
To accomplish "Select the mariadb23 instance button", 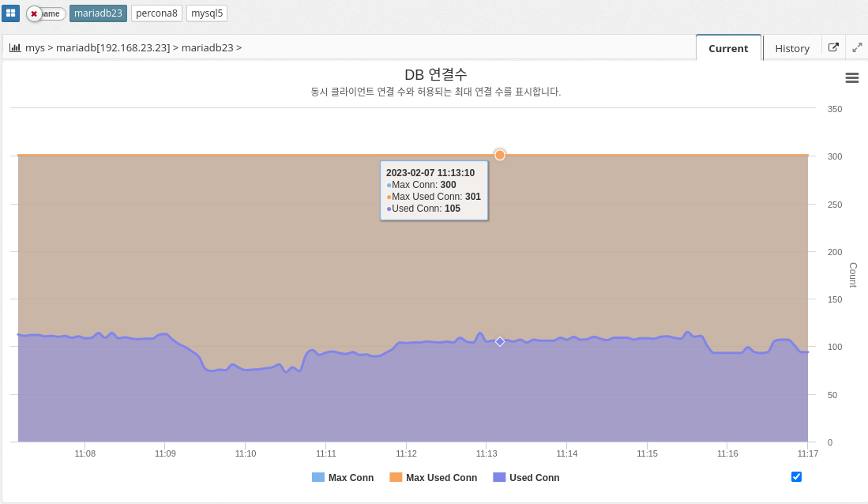I will coord(98,13).
